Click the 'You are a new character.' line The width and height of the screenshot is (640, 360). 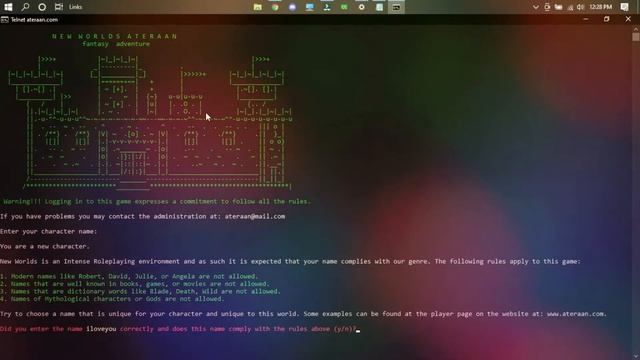tap(45, 247)
